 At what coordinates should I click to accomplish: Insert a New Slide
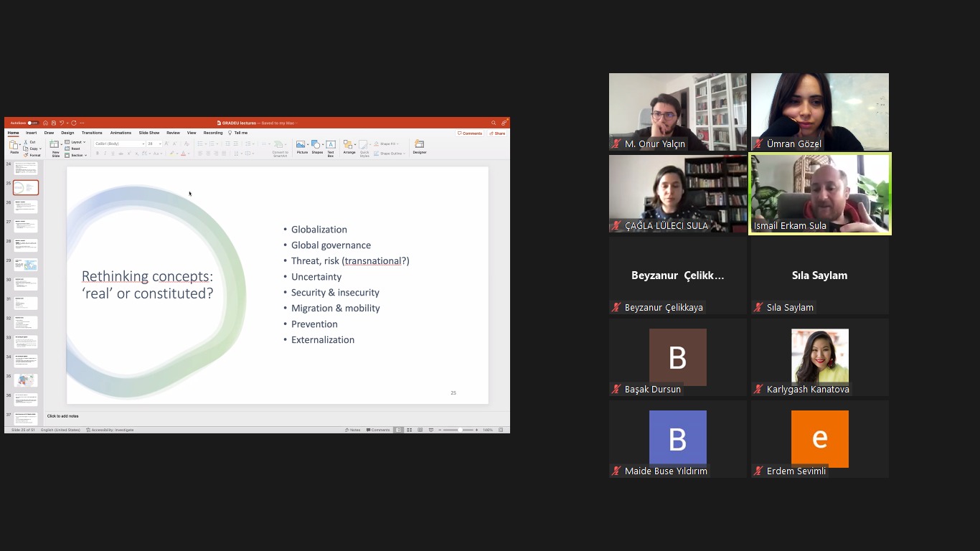coord(55,147)
